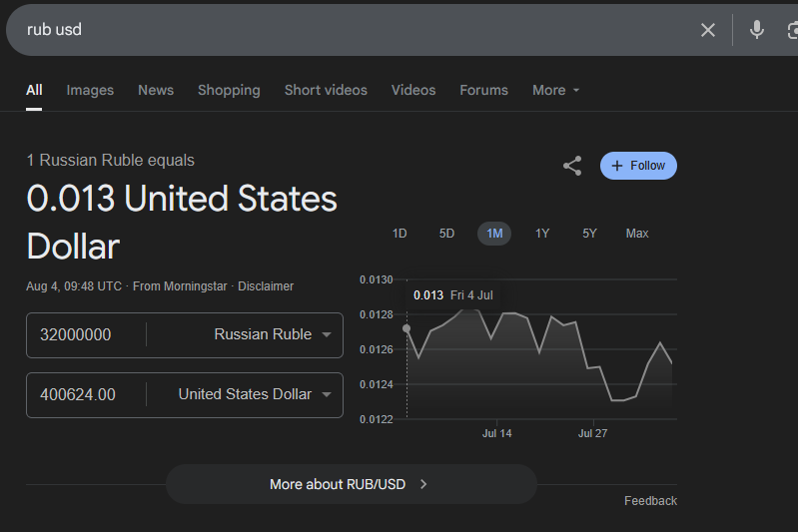The image size is (798, 532).
Task: Follow the RUB/USD exchange rate
Action: point(638,166)
